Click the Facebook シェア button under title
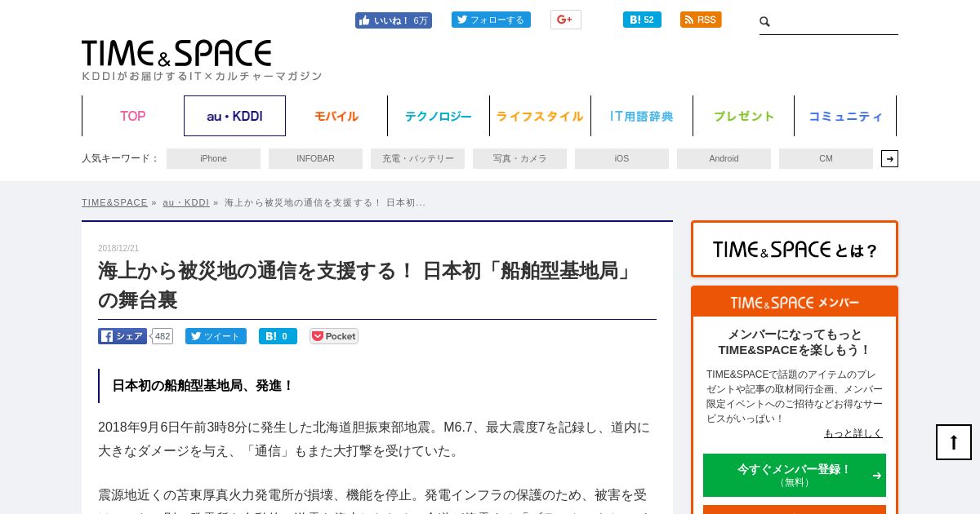The width and height of the screenshot is (980, 514). point(122,336)
